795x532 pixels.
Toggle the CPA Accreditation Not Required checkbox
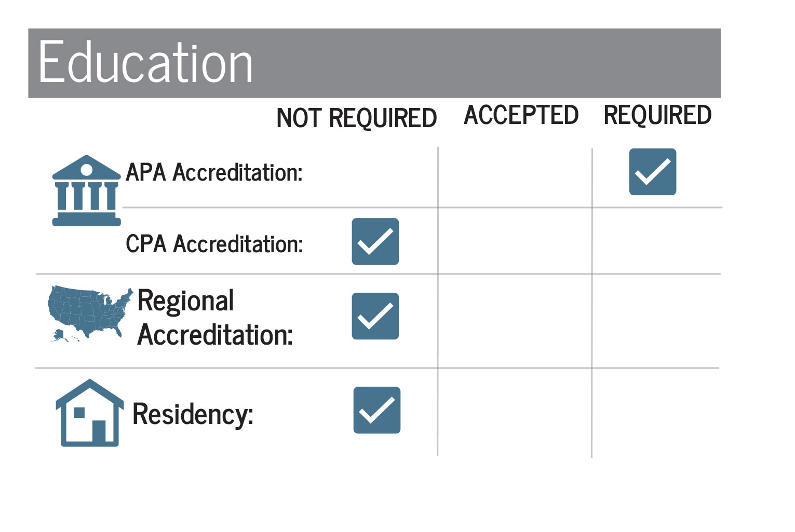tap(375, 241)
